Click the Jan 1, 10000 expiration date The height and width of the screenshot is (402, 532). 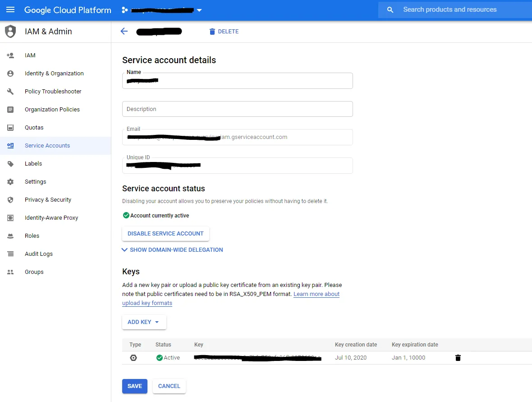pyautogui.click(x=408, y=358)
